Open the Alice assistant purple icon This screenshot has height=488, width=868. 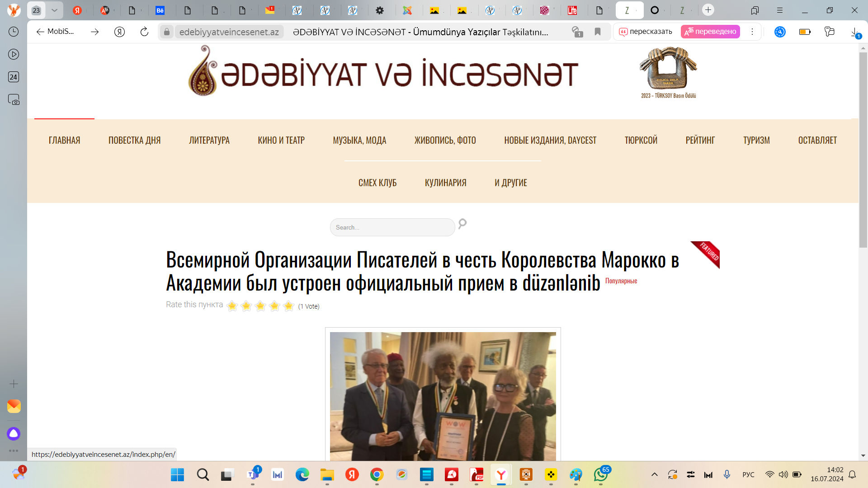tap(14, 434)
